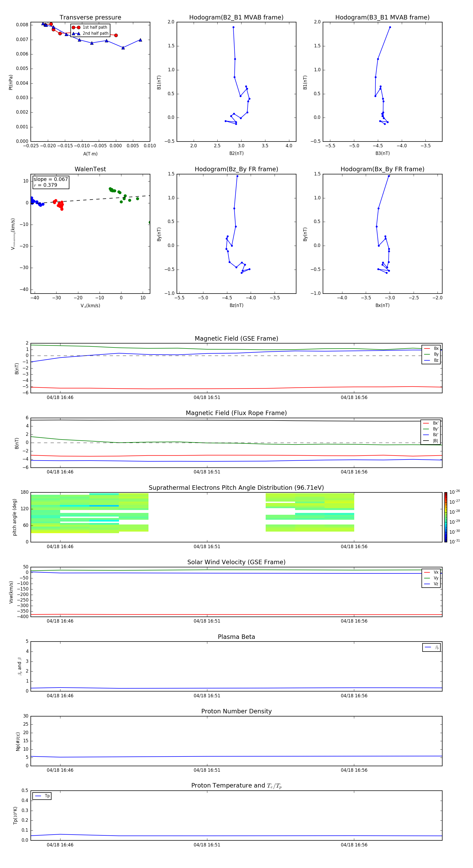Click the "Vsw(km/s)" y-axis label
This screenshot has height=868, width=473.
click(11, 592)
